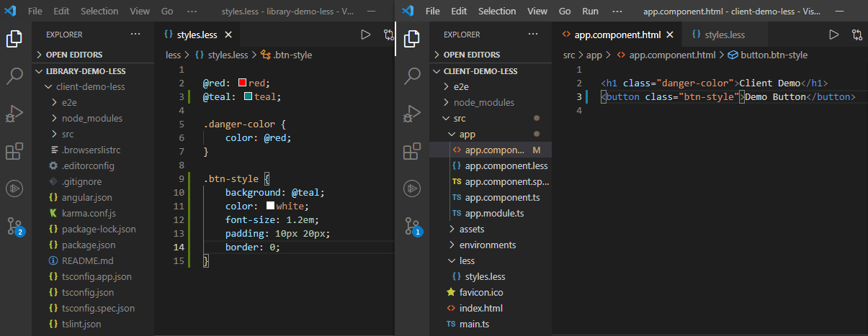This screenshot has height=336, width=868.
Task: Switch to styles.less tab in right window
Action: [724, 35]
